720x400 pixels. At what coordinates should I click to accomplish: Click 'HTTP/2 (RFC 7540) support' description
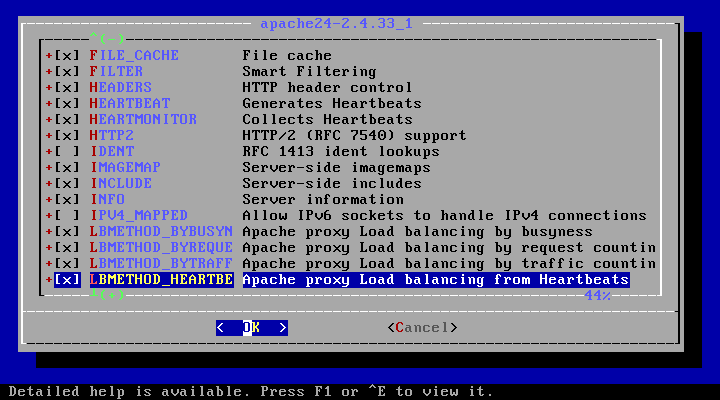tap(354, 135)
